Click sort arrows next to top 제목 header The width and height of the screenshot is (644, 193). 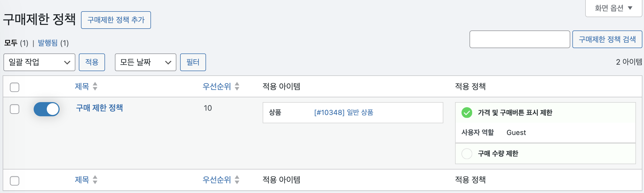pyautogui.click(x=95, y=86)
